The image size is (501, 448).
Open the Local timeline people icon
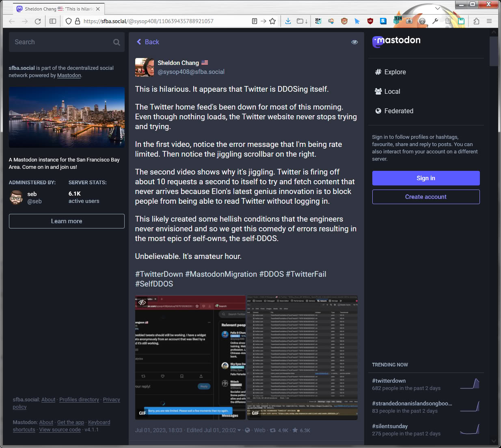pos(378,91)
